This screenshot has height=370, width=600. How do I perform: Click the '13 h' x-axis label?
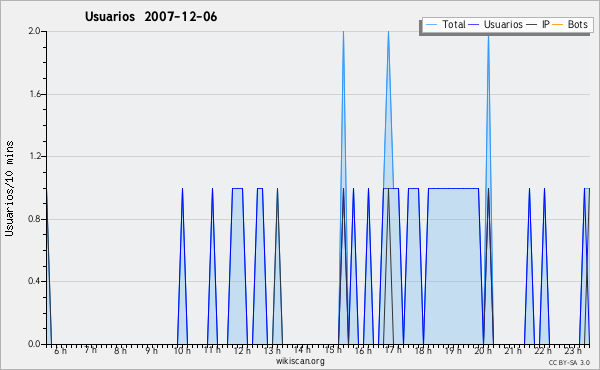tap(272, 351)
